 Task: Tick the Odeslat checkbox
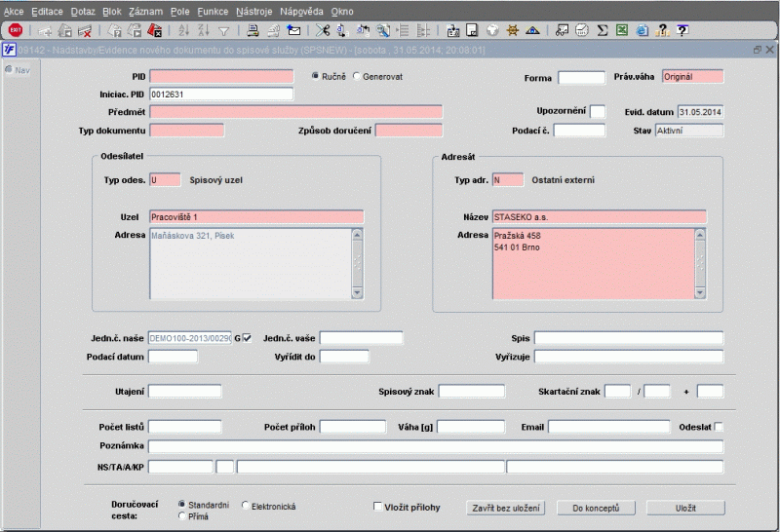(720, 427)
